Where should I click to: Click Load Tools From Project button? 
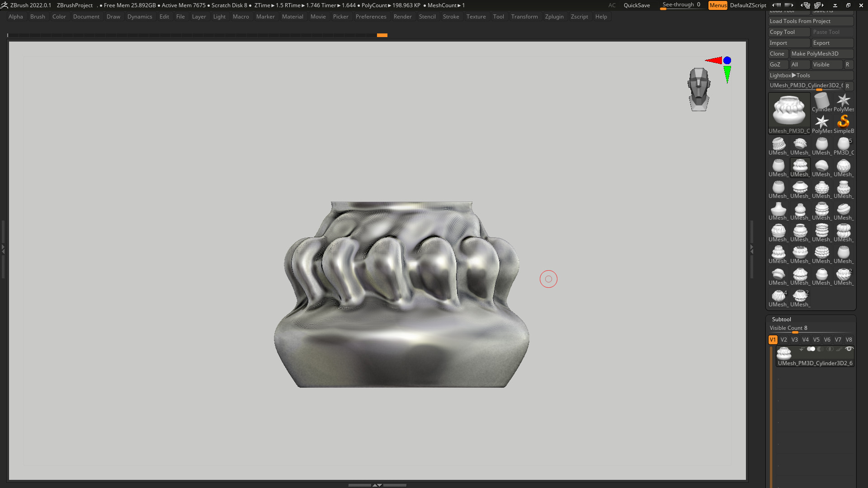point(811,21)
